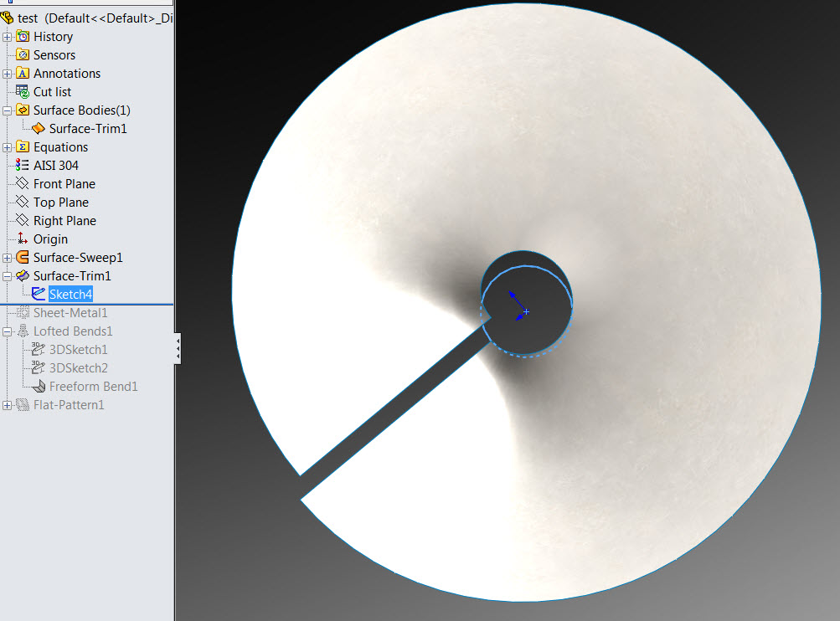Select the Cut list item
Viewport: 840px width, 621px height.
(52, 91)
